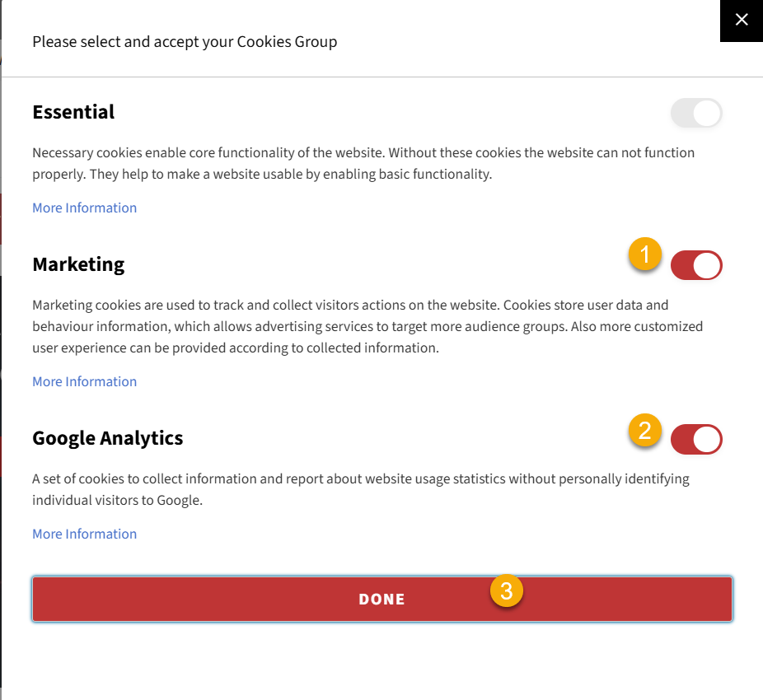Click the Essential section heading
This screenshot has width=763, height=700.
click(73, 112)
